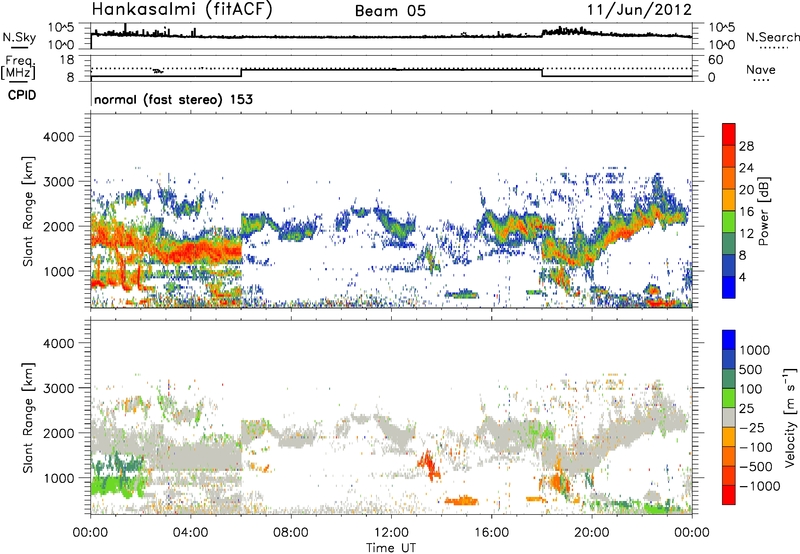Click the 04:00 time tick label
Screen dimensions: 800x554
191,533
